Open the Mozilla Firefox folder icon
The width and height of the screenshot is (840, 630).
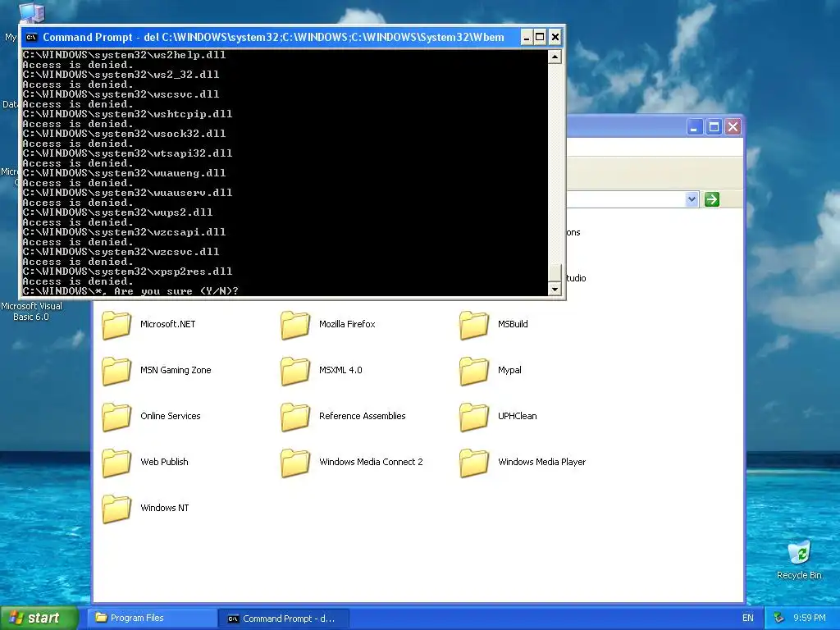click(295, 325)
